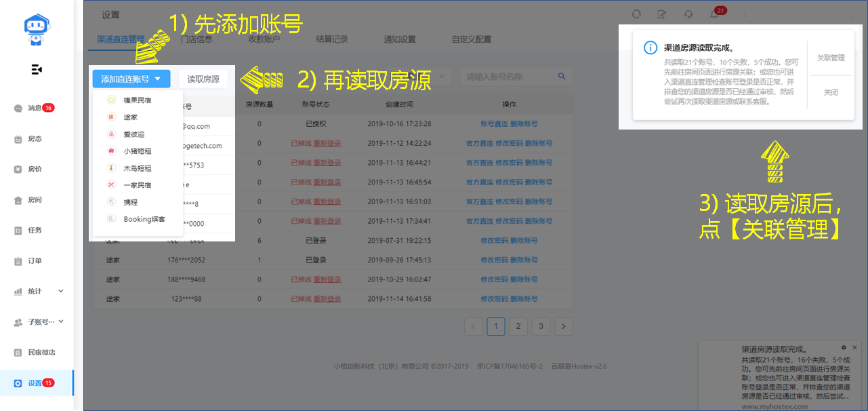Viewport: 868px width, 411px height.
Task: Open the 添加直连账号 dropdown button
Action: tap(131, 79)
